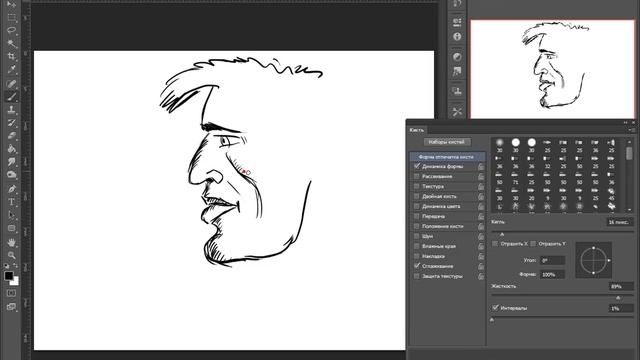The width and height of the screenshot is (640, 360).
Task: Collapse the brush panel with double arrows
Action: click(626, 122)
